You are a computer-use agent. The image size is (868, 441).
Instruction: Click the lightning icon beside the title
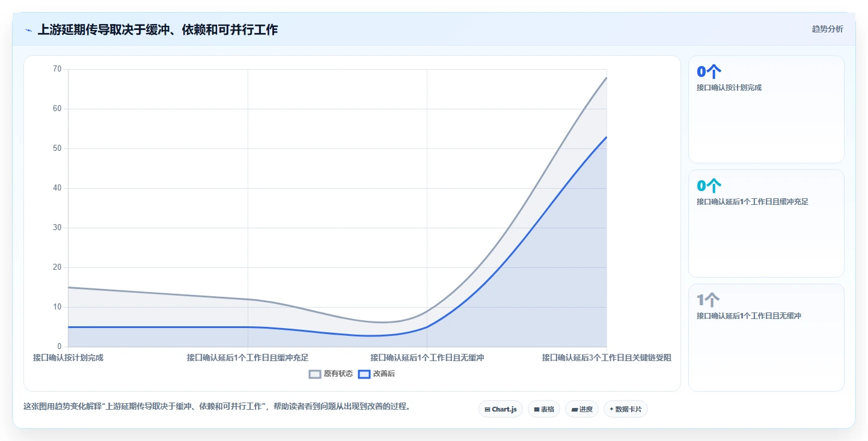point(28,30)
